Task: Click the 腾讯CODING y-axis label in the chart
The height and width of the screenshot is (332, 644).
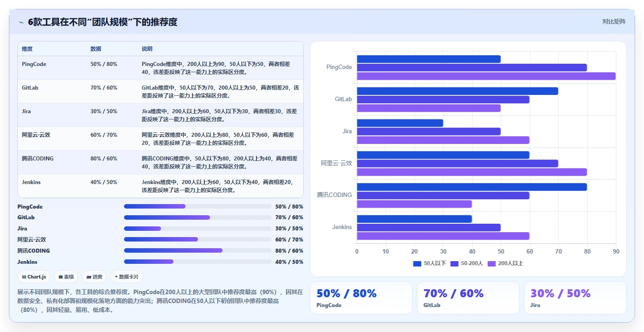Action: pyautogui.click(x=334, y=195)
